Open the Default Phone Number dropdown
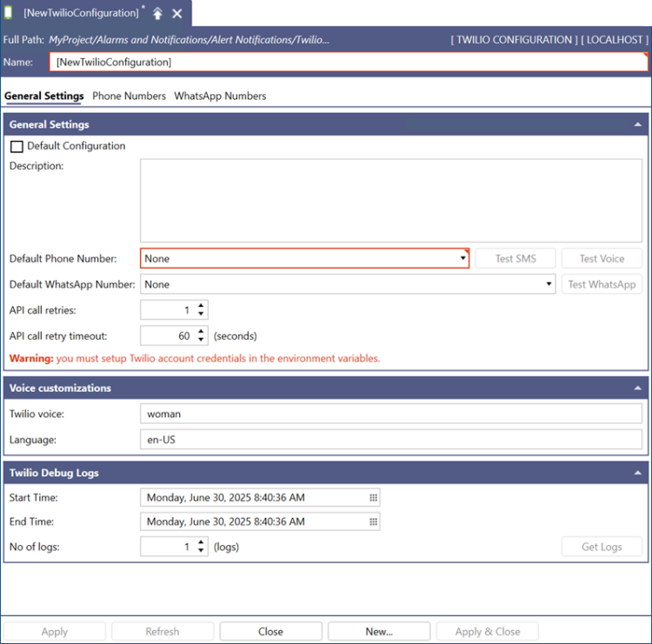 (463, 259)
